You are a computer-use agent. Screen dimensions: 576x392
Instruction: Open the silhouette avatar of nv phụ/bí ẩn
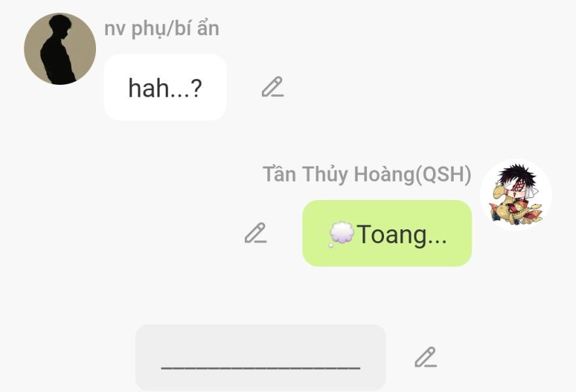[x=60, y=49]
